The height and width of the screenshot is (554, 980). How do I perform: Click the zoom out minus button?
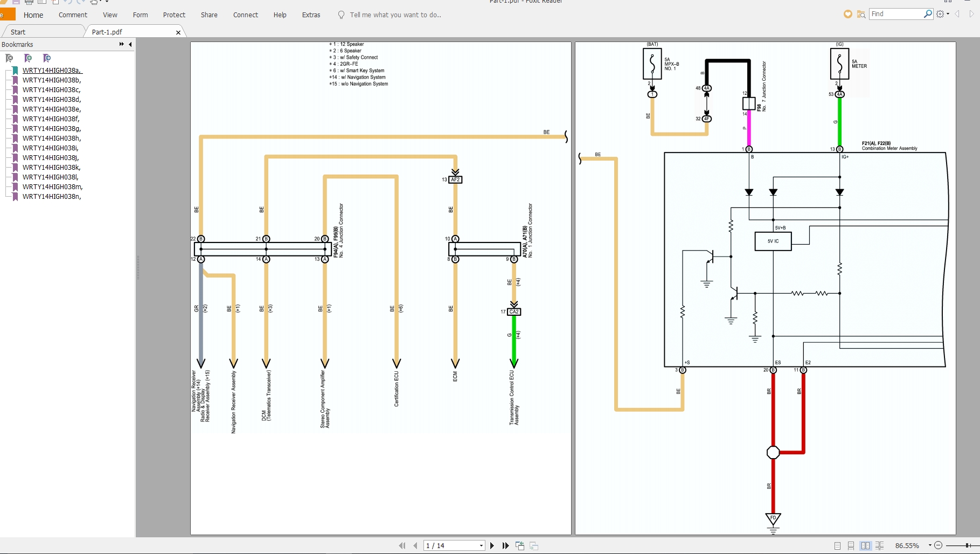click(938, 546)
